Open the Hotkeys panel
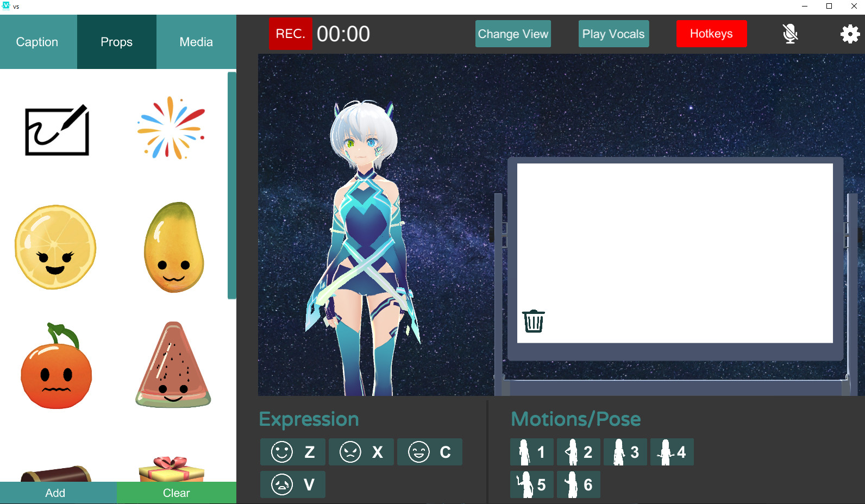 [x=711, y=34]
